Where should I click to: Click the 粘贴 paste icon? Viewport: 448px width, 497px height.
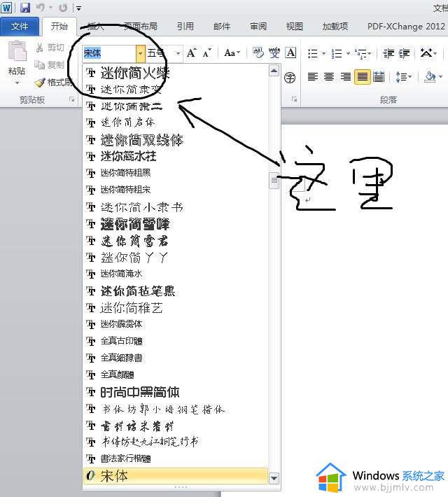pyautogui.click(x=17, y=50)
